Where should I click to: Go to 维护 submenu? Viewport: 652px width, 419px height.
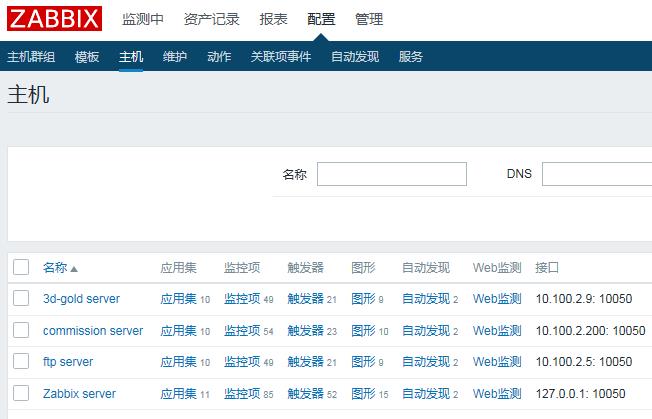[175, 57]
